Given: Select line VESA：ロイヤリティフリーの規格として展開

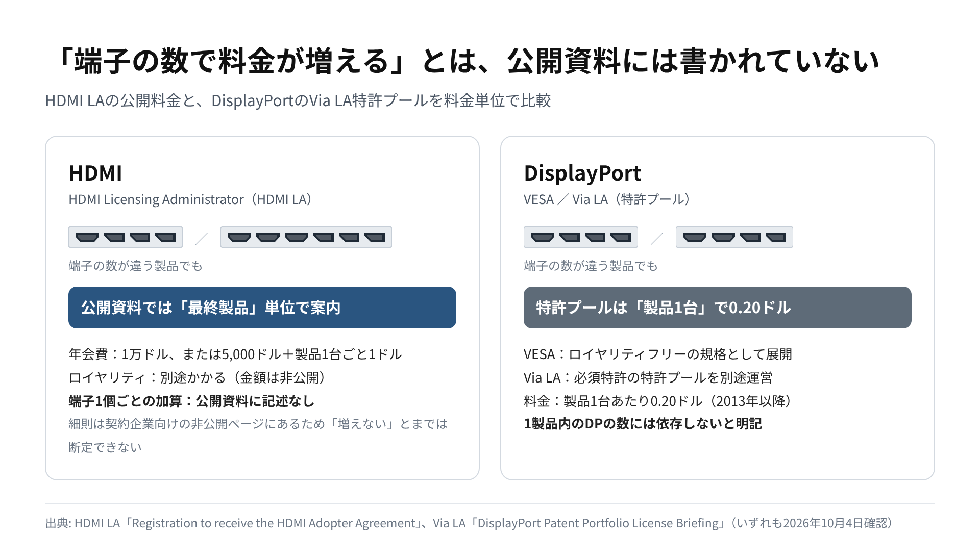Looking at the screenshot, I should pos(658,354).
